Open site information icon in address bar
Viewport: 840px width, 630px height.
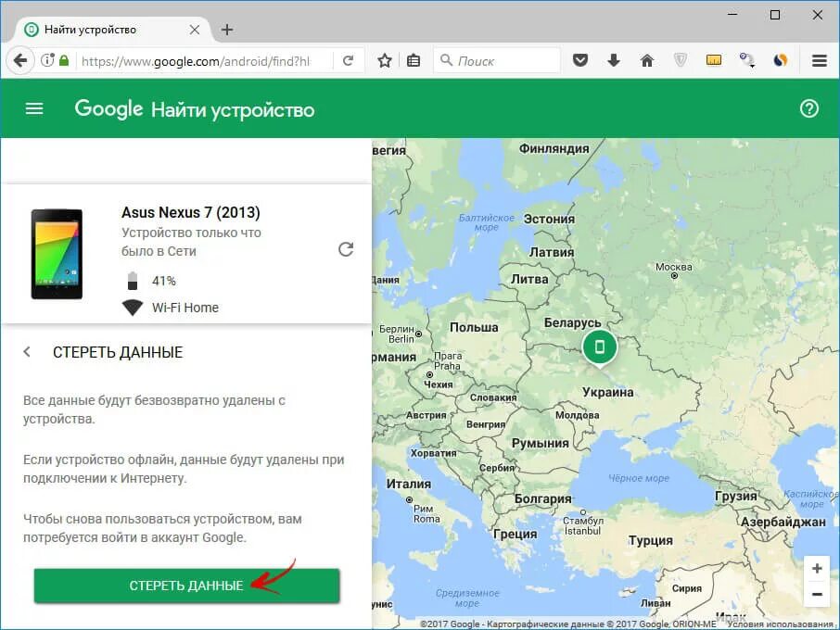coord(47,60)
